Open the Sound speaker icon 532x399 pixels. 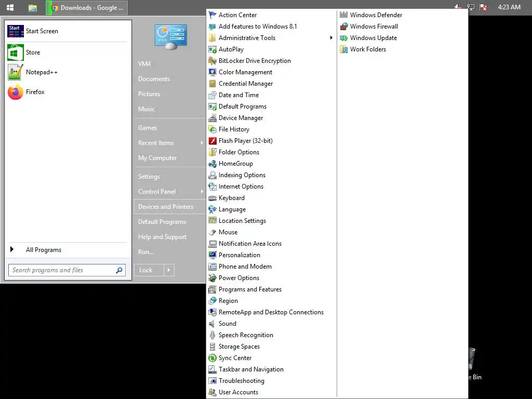(x=212, y=324)
